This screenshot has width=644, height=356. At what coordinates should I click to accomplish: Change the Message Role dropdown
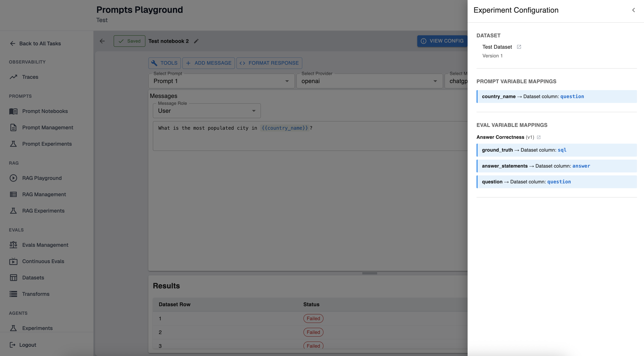pos(206,111)
